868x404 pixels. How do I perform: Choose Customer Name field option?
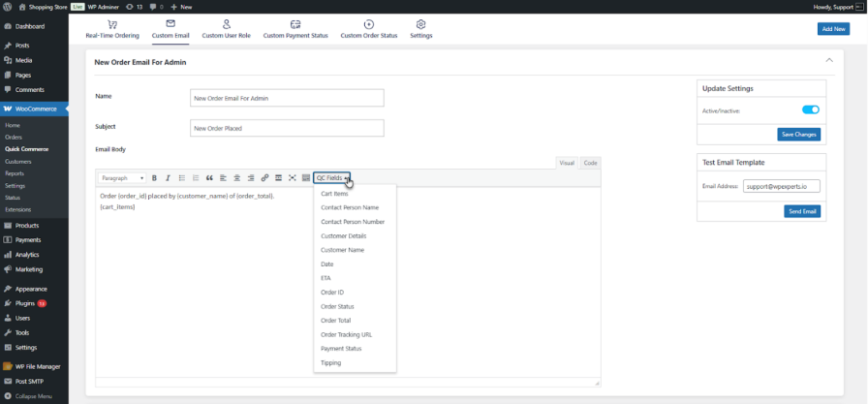pyautogui.click(x=342, y=250)
